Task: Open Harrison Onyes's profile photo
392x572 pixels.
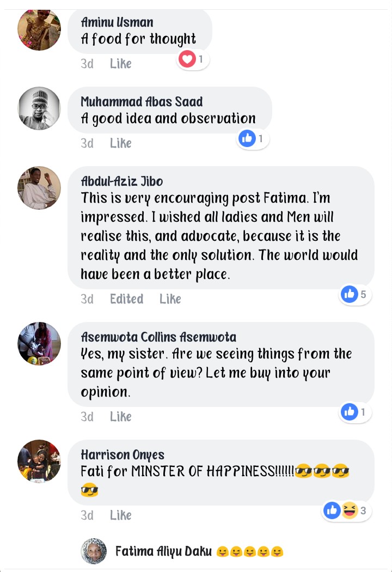Action: point(39,461)
